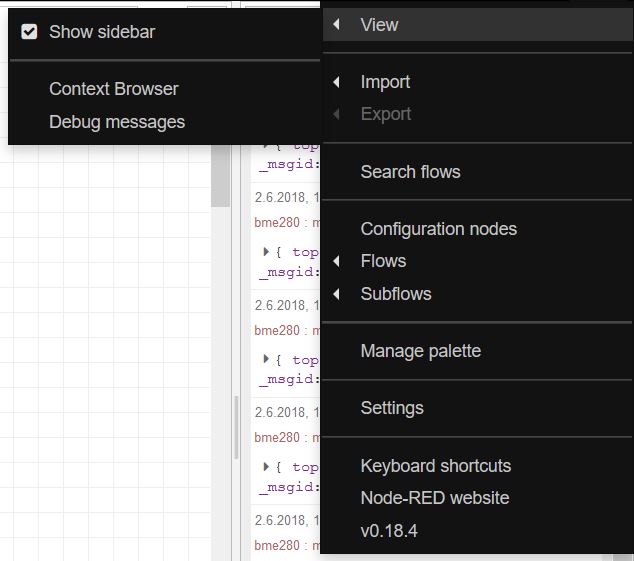Expand the Import submenu arrow
The image size is (634, 561).
point(336,82)
